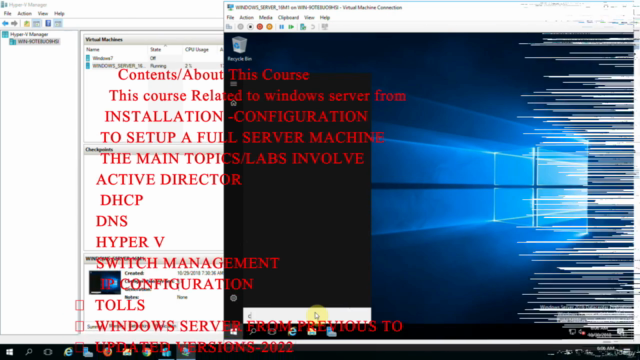Select the WINDOWS_SERVER_16 virtual machine row
This screenshot has height=360, width=640.
coord(153,66)
